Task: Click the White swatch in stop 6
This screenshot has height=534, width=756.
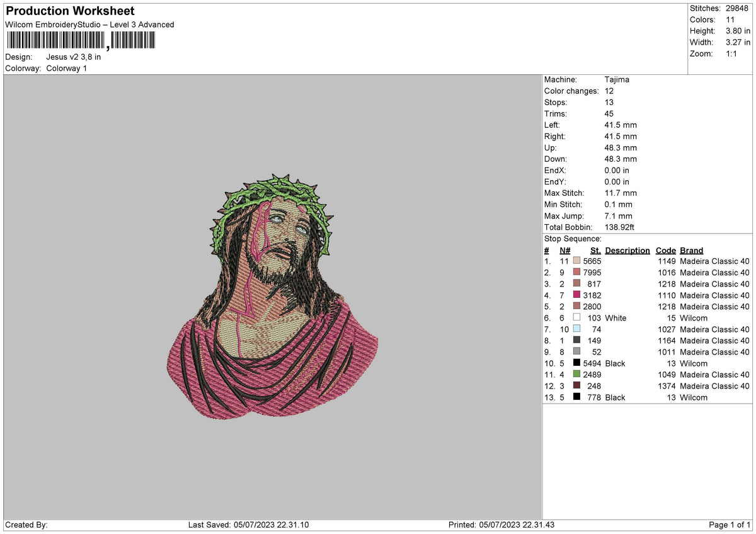Action: click(x=576, y=318)
